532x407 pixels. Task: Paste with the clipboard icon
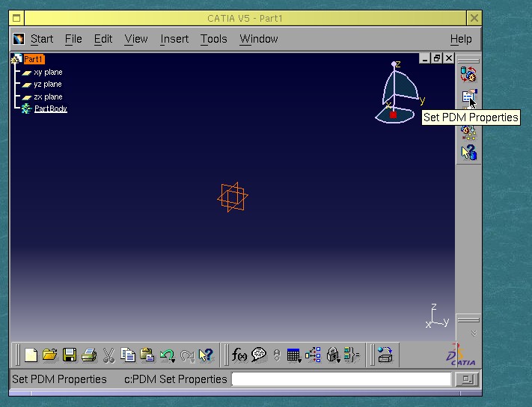coord(147,355)
